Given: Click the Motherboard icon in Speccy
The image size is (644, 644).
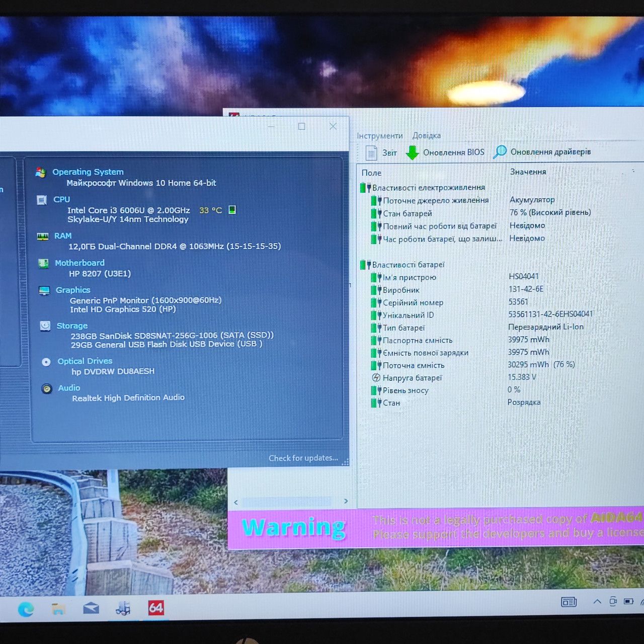Looking at the screenshot, I should pyautogui.click(x=44, y=263).
